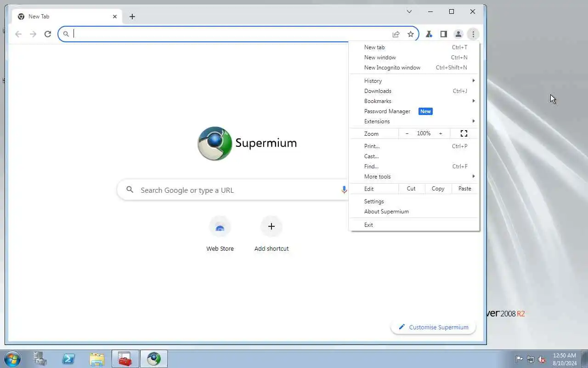Open a New Incognito window
588x368 pixels.
tap(414, 68)
